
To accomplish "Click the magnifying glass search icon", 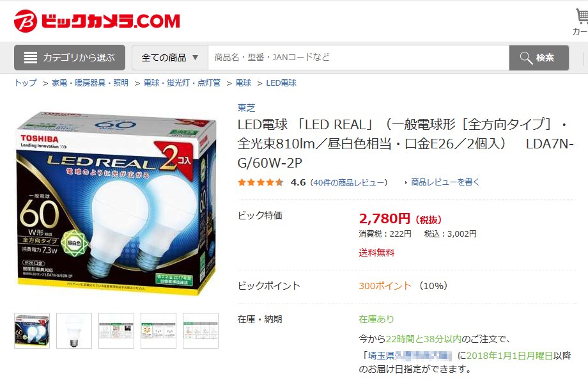I will click(526, 58).
